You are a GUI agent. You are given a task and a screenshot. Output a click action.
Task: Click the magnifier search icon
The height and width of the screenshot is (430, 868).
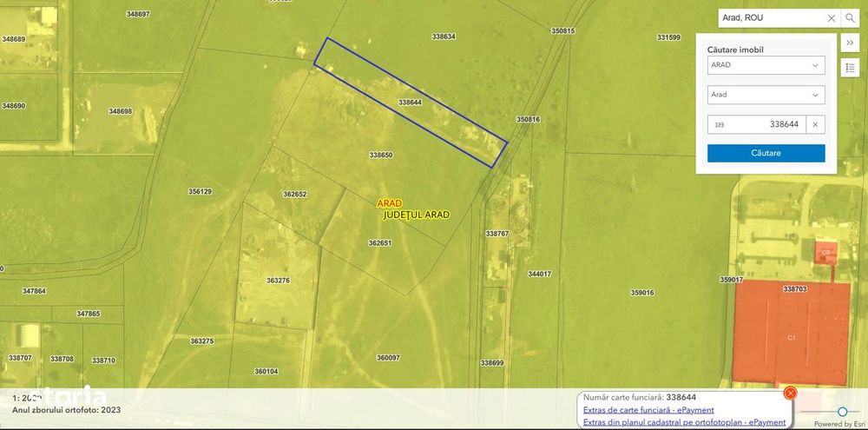(850, 18)
